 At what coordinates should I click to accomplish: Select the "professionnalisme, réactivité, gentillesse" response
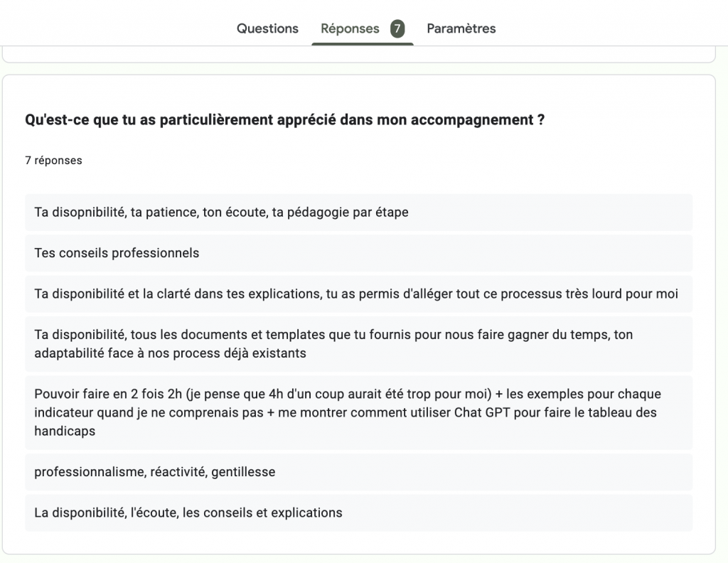point(154,472)
